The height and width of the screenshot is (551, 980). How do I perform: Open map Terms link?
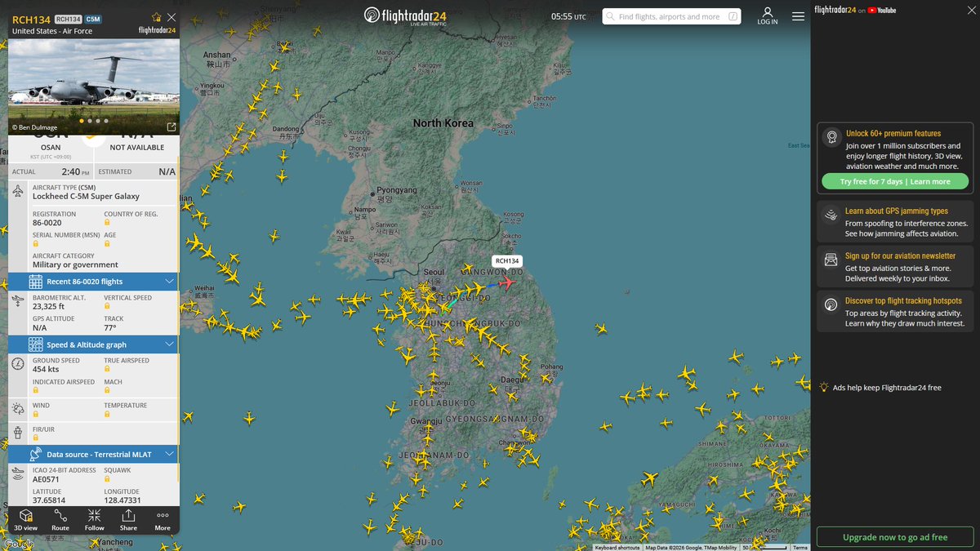point(800,548)
